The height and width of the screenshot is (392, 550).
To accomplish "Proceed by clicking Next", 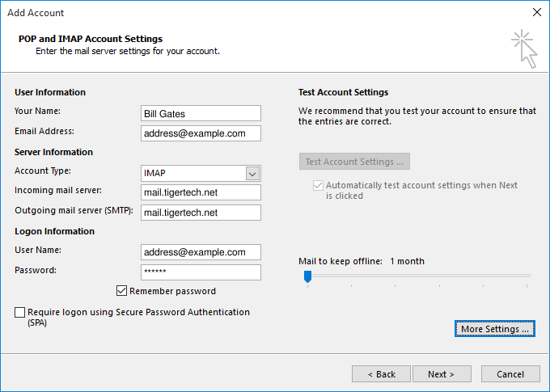I will tap(442, 374).
